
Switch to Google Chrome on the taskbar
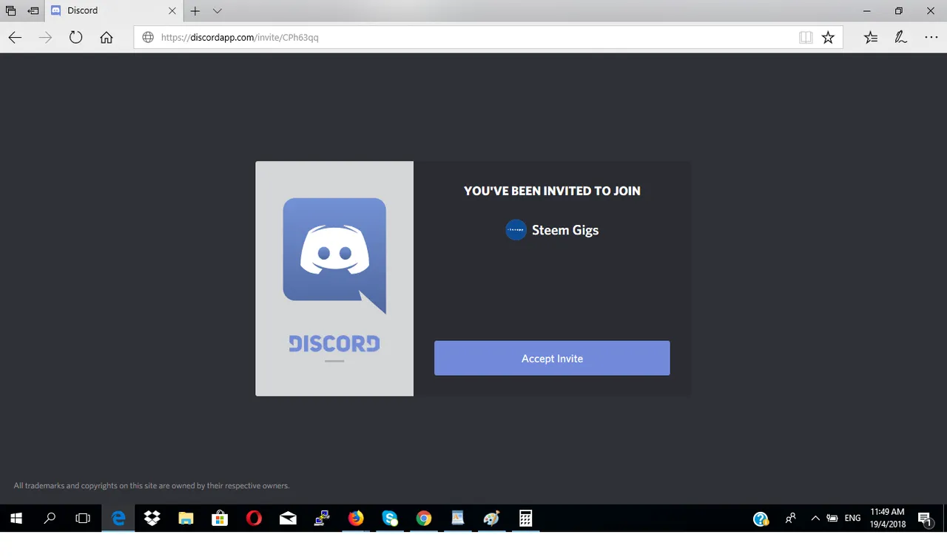(x=424, y=519)
